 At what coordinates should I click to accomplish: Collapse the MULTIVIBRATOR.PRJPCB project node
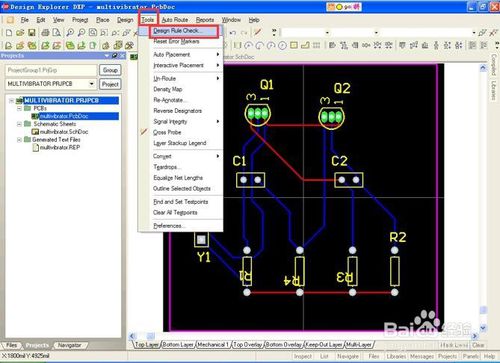tap(12, 100)
